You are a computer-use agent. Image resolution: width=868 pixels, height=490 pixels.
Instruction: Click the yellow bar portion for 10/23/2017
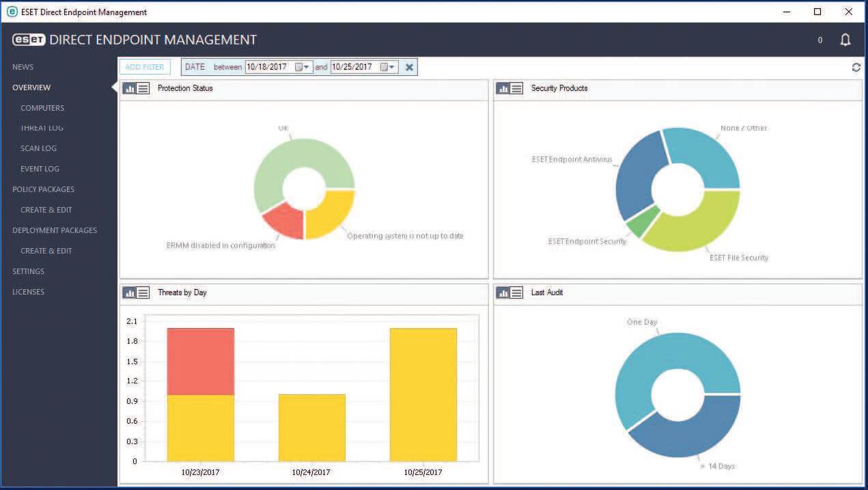[201, 428]
